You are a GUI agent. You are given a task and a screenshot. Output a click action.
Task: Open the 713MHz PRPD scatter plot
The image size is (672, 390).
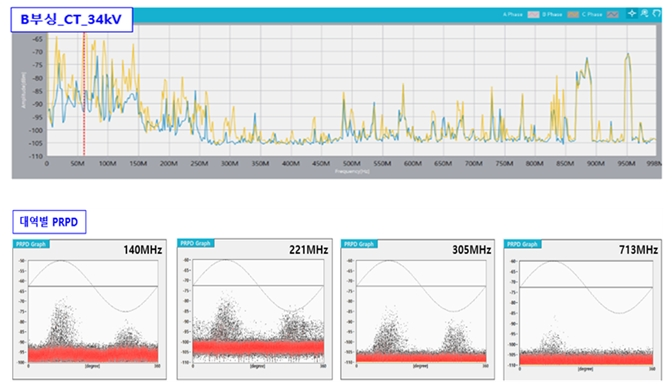click(x=586, y=313)
